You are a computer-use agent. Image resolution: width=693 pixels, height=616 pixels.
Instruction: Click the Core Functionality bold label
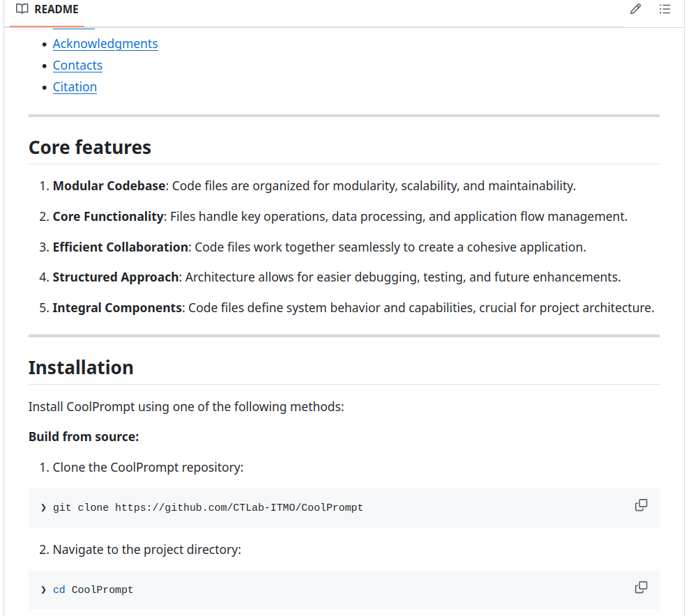[107, 217]
